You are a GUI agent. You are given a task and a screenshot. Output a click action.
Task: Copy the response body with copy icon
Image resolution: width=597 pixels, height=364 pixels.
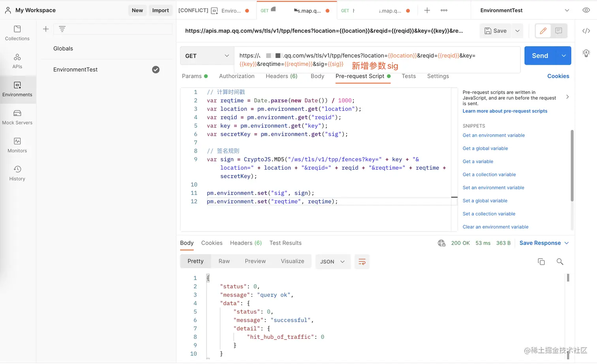541,261
